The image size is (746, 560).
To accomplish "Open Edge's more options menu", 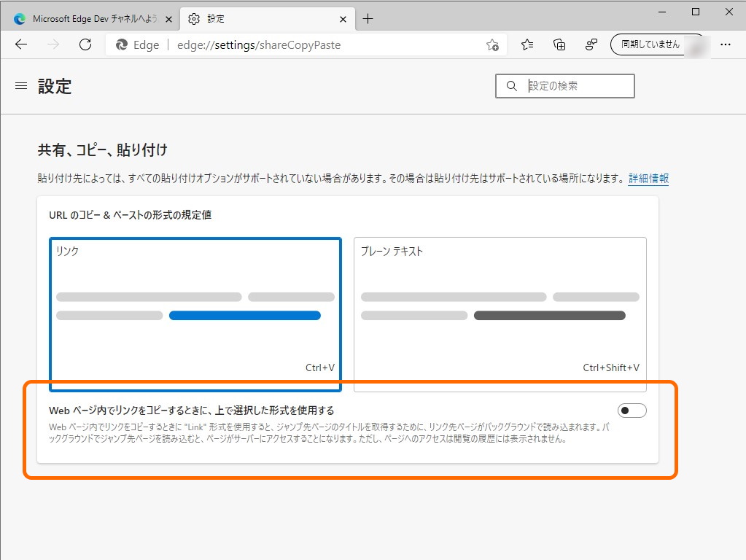I will (x=726, y=44).
